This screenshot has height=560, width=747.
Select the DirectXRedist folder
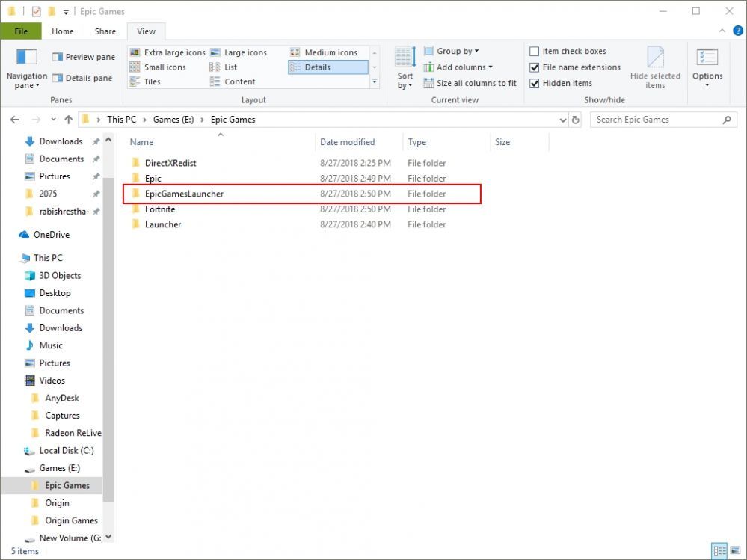pyautogui.click(x=170, y=163)
